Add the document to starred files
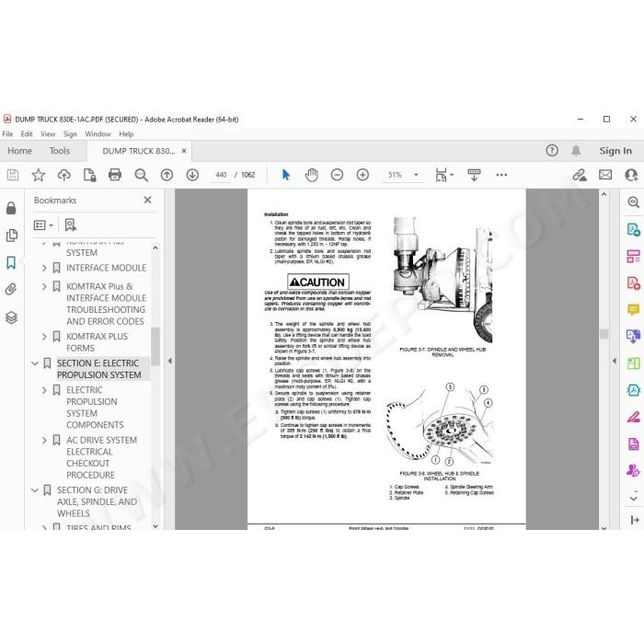The height and width of the screenshot is (644, 644). pos(39,175)
